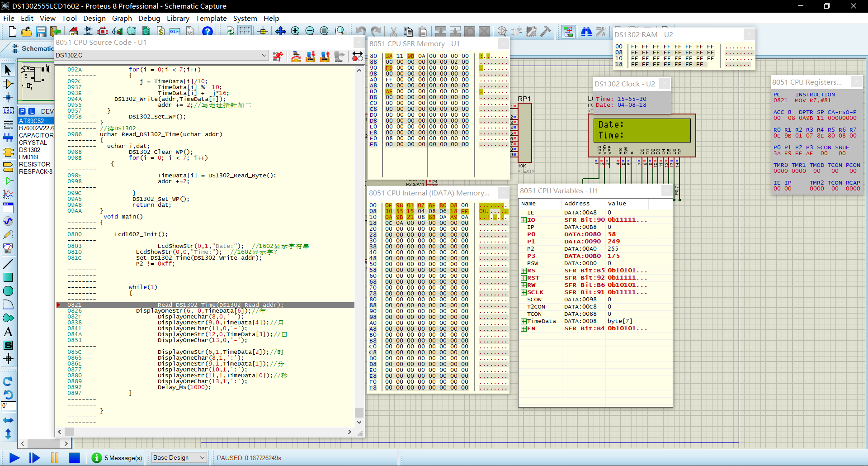
Task: Click the Step simulation button
Action: tap(34, 458)
